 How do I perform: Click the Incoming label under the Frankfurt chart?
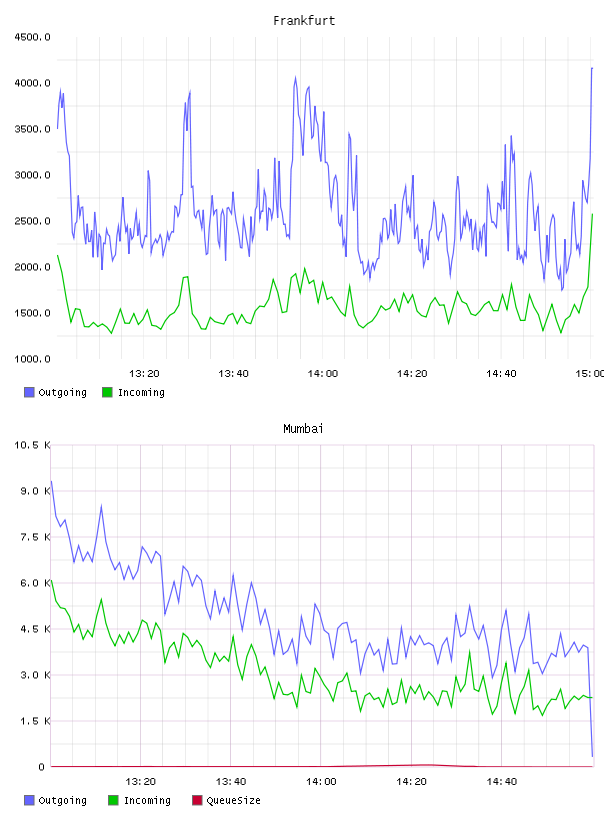pos(141,392)
